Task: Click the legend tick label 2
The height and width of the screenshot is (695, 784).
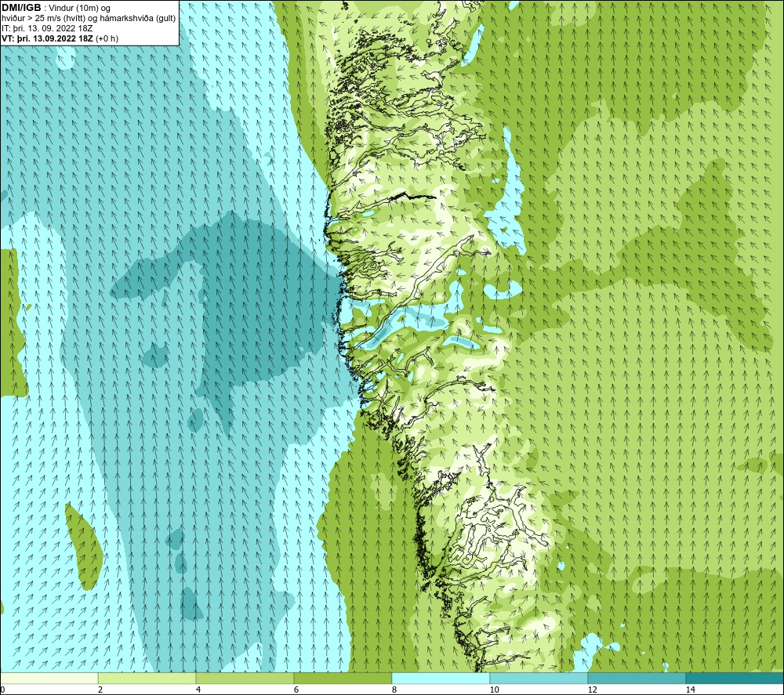Action: 100,690
